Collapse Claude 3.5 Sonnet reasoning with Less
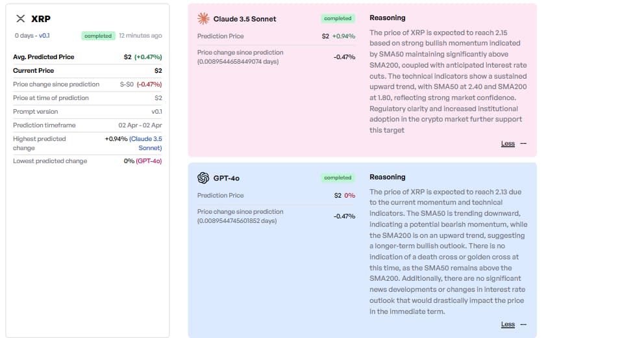Image resolution: width=644 pixels, height=338 pixels. coord(508,144)
